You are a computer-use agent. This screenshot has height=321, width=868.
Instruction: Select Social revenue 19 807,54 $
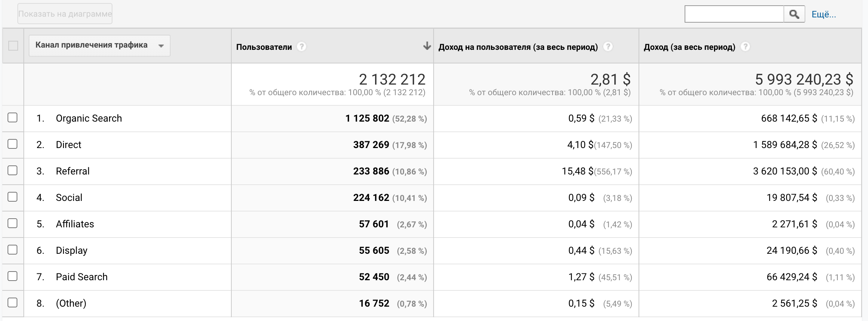coord(792,198)
